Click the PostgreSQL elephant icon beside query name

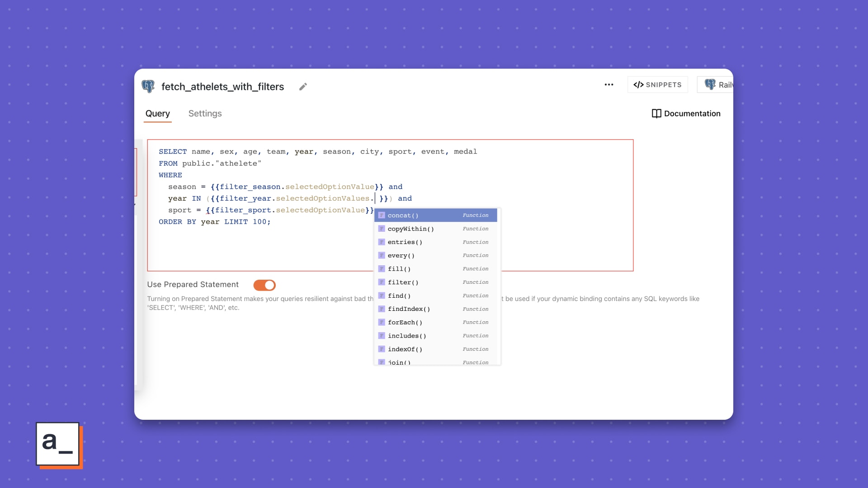point(148,86)
